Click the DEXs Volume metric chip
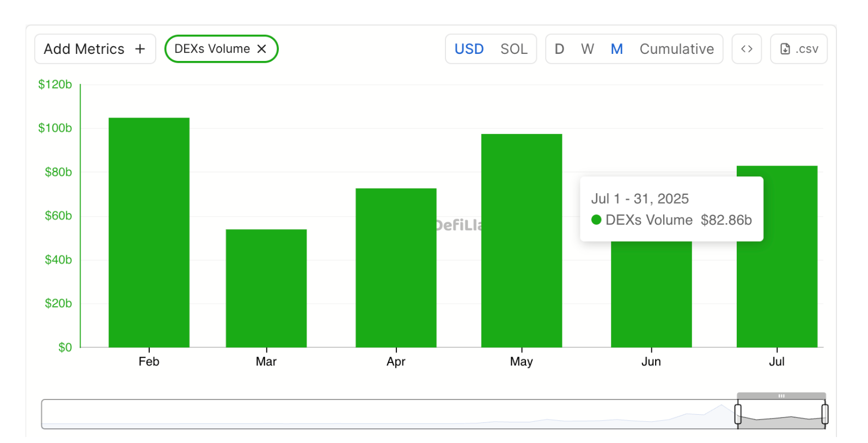The width and height of the screenshot is (868, 443). click(212, 49)
